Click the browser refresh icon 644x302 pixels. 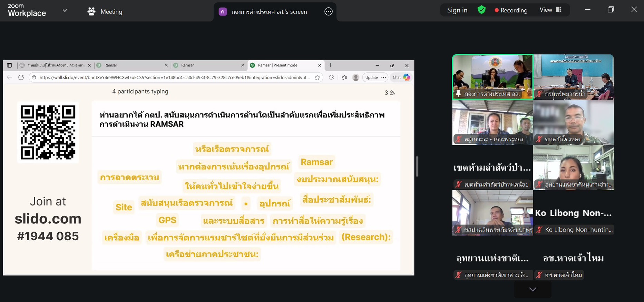(21, 78)
